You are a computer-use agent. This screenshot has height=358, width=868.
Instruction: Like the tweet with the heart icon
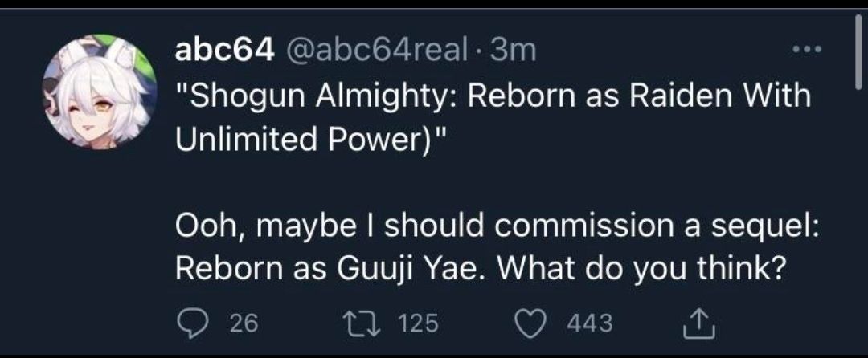coord(529,323)
